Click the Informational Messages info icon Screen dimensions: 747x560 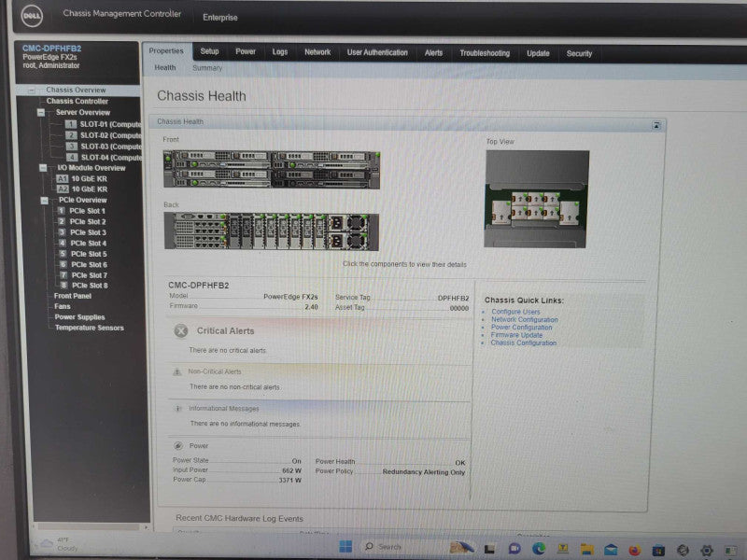tap(178, 409)
